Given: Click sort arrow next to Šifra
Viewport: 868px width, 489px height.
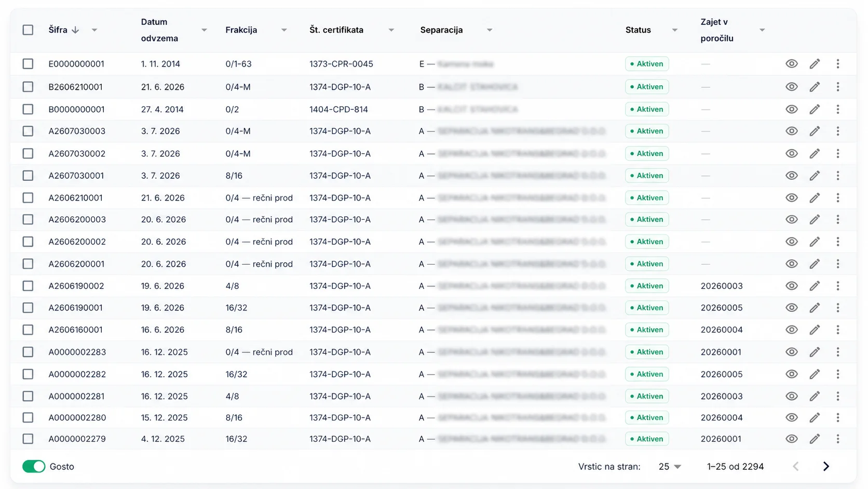Looking at the screenshot, I should (x=75, y=30).
